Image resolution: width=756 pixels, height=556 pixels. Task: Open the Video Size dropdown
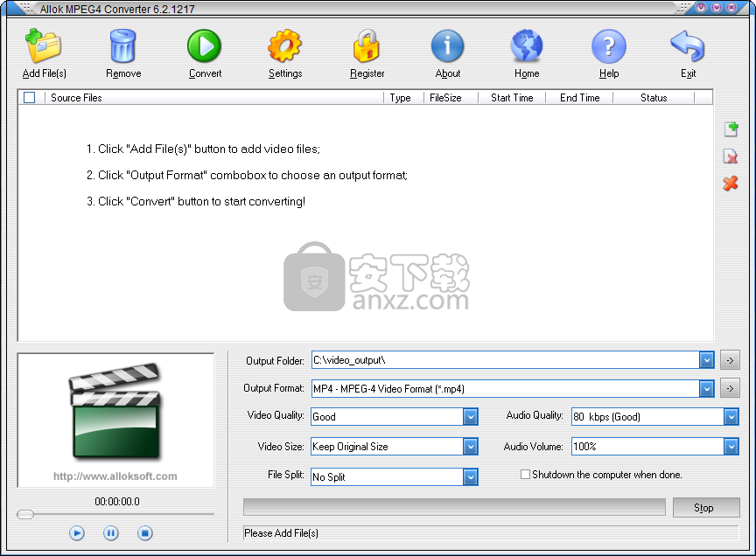[x=470, y=447]
